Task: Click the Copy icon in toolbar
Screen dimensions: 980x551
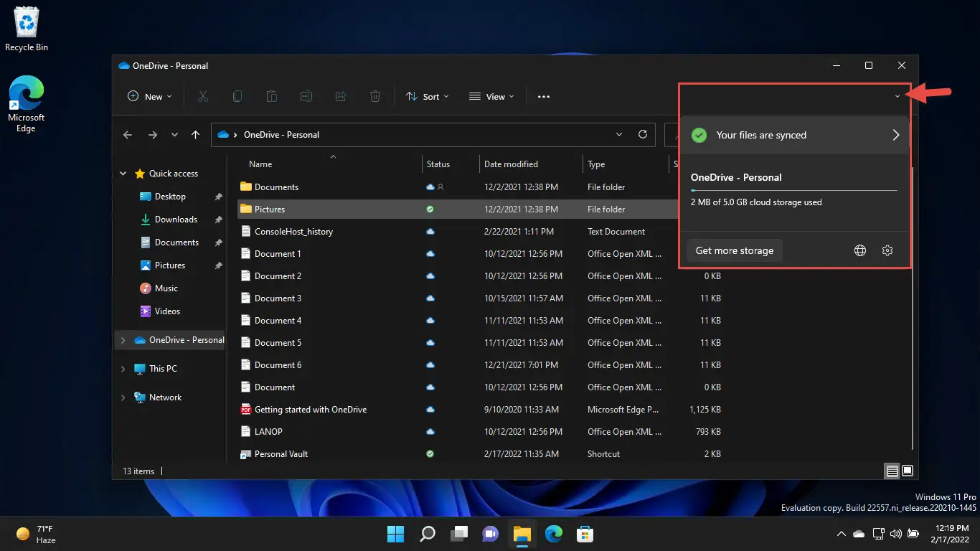Action: 237,96
